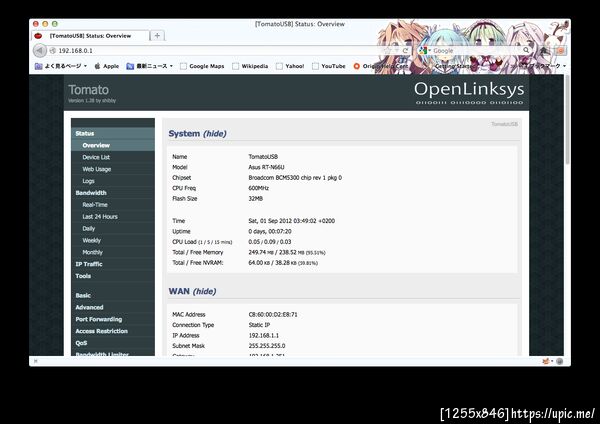
Task: Click the Time value Sat, 01 Sep 2012
Action: click(291, 221)
